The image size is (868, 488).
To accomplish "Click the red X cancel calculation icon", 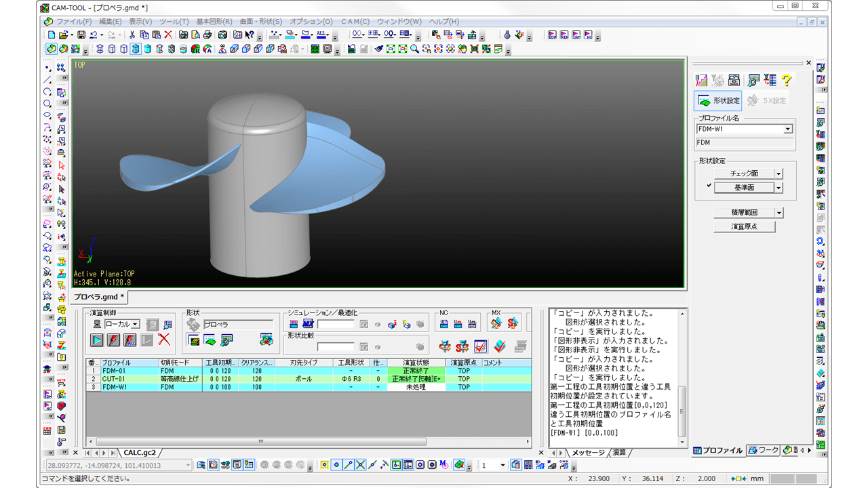I will click(163, 340).
